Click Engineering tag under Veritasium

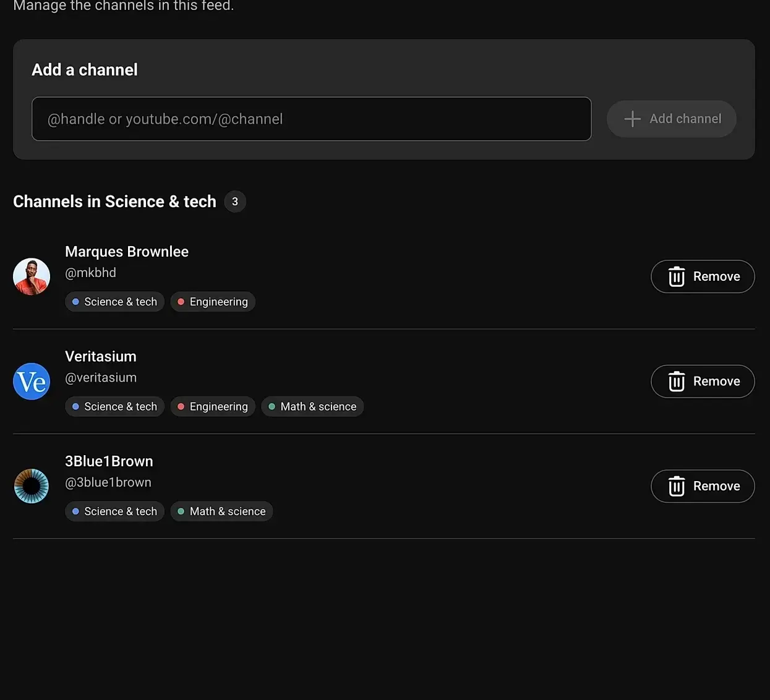tap(213, 407)
